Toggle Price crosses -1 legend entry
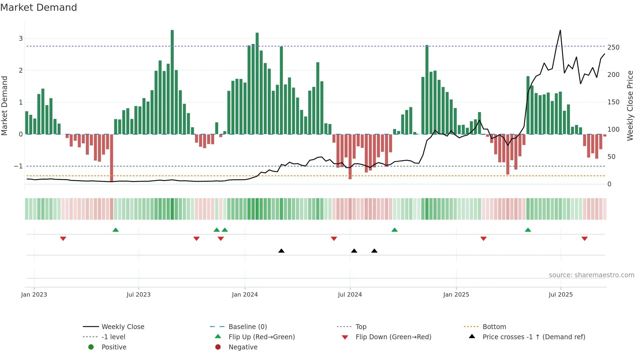 click(x=527, y=337)
